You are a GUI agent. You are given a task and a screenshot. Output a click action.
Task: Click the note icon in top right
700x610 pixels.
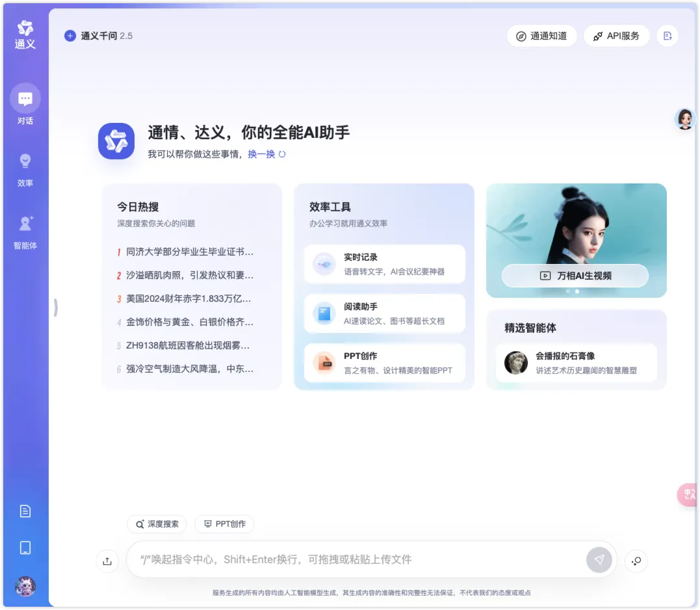[668, 36]
